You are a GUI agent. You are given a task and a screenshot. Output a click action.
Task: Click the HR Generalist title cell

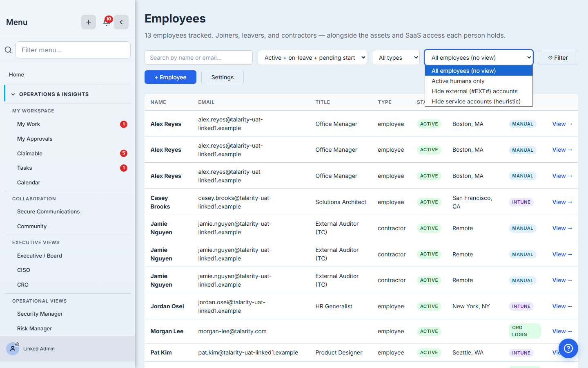click(334, 306)
